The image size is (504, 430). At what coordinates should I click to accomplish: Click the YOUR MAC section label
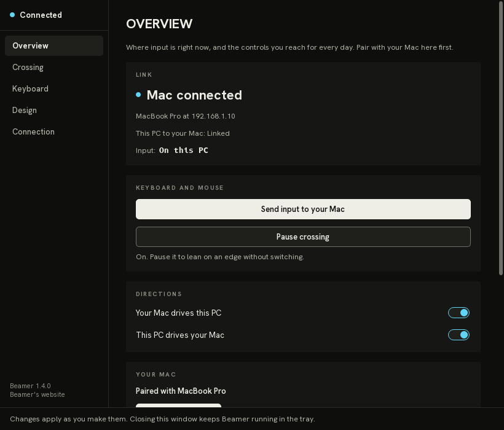[x=156, y=375]
